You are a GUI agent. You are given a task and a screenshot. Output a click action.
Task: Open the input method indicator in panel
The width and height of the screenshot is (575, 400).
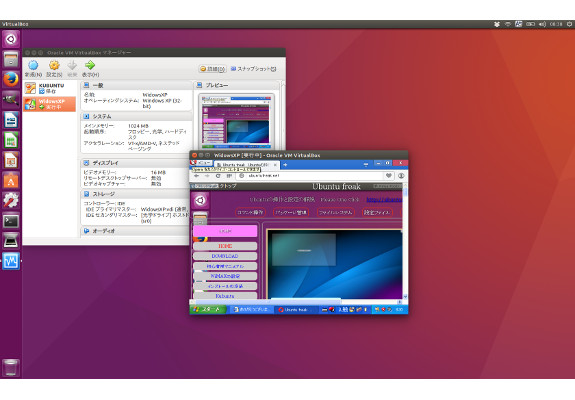[x=519, y=24]
